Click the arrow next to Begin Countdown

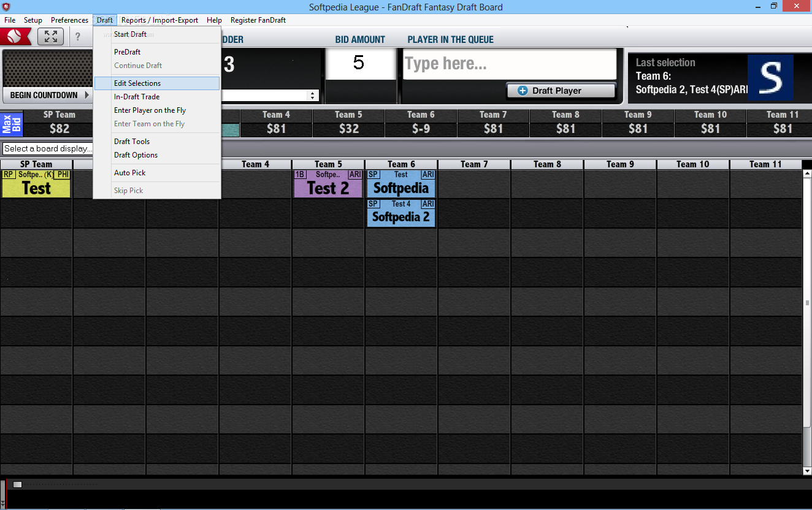coord(87,95)
